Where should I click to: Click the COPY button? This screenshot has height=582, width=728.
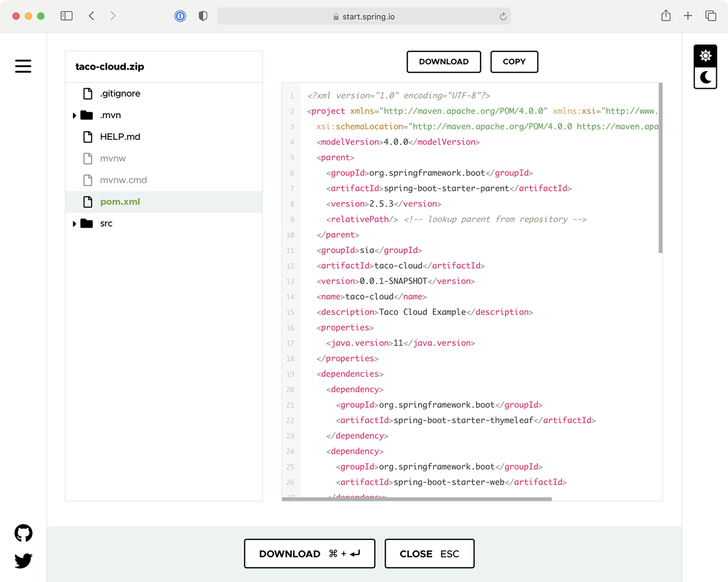pos(514,62)
